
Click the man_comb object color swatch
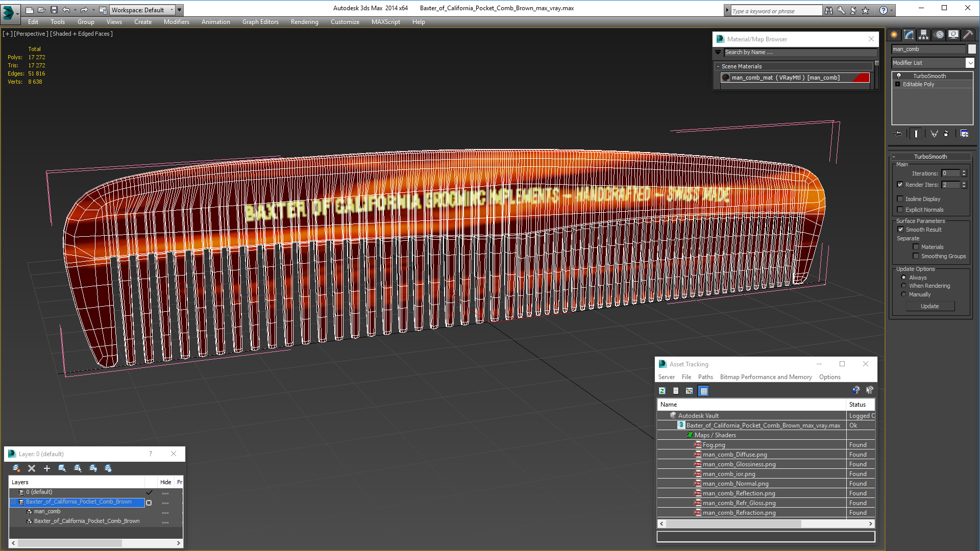click(x=972, y=49)
